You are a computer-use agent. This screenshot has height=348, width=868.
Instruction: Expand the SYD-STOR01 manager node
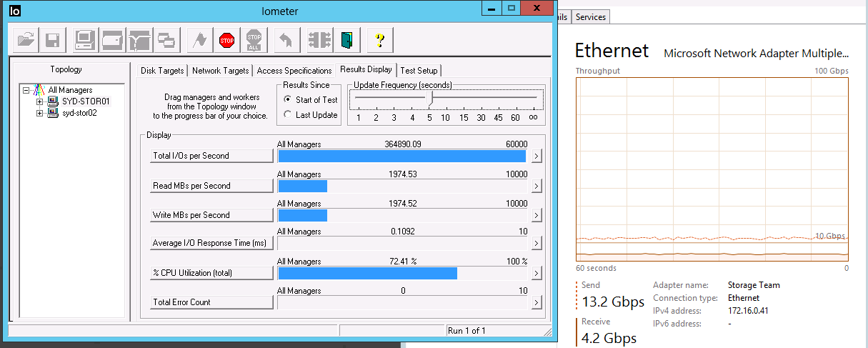pyautogui.click(x=39, y=101)
